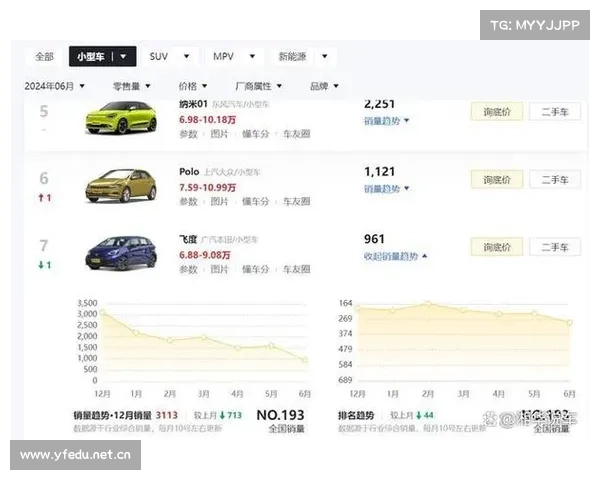The height and width of the screenshot is (480, 600).
Task: Click 询底价 button for Polo
Action: [497, 180]
